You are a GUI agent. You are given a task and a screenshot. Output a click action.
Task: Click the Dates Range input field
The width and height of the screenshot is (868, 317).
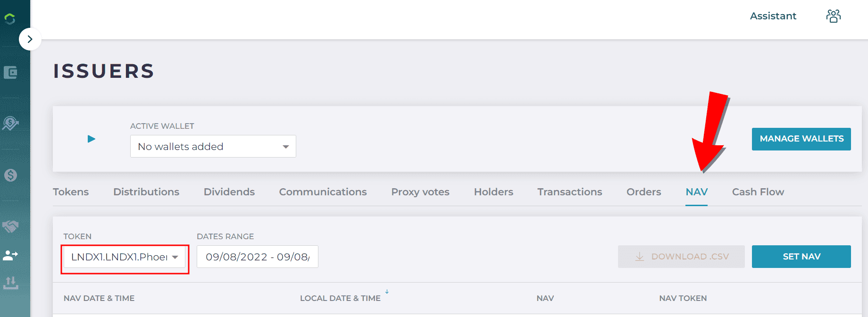[258, 257]
